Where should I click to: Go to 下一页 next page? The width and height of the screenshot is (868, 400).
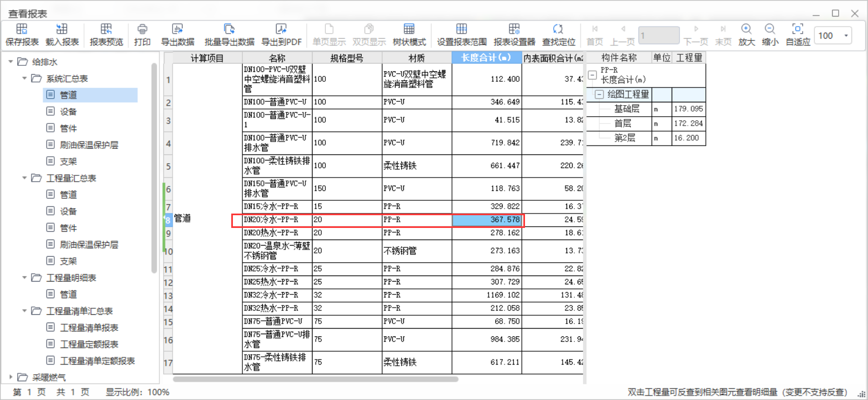point(695,34)
